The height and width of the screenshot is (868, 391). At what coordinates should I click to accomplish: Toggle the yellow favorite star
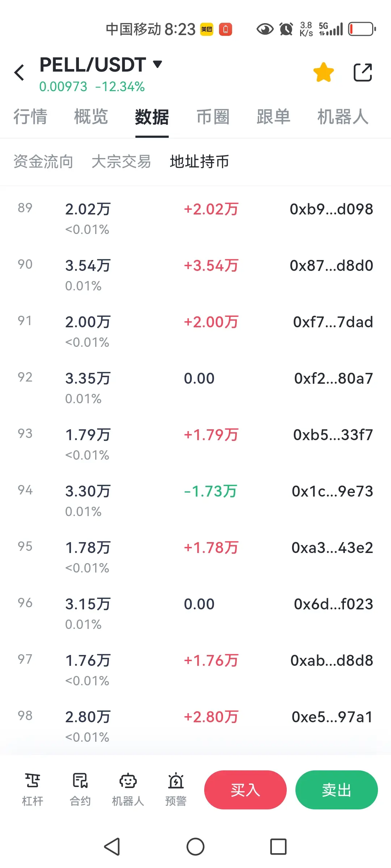click(323, 72)
